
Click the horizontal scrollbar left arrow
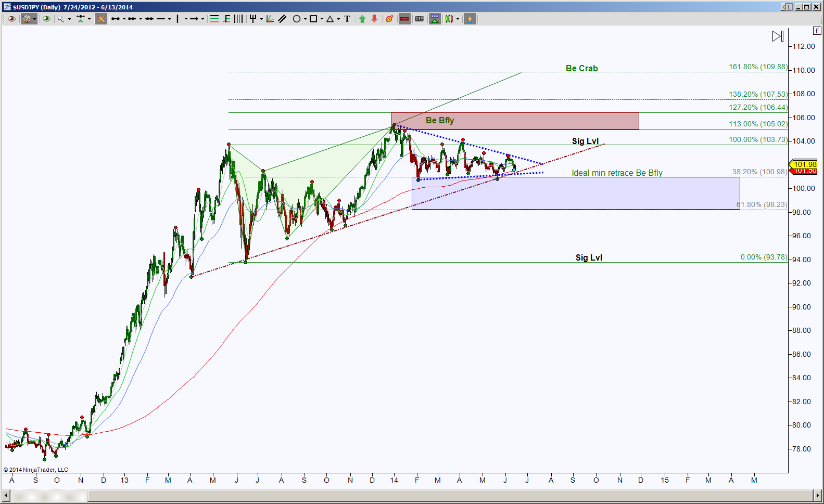pyautogui.click(x=6, y=495)
